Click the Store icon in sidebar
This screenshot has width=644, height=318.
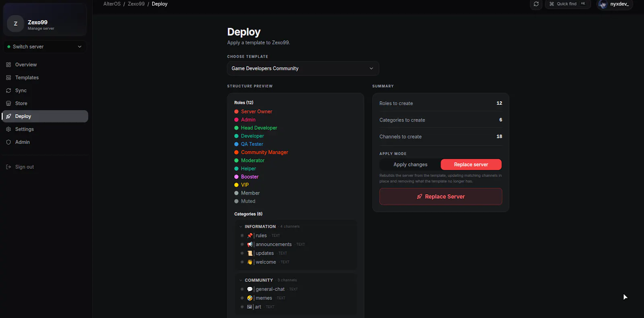coord(8,104)
